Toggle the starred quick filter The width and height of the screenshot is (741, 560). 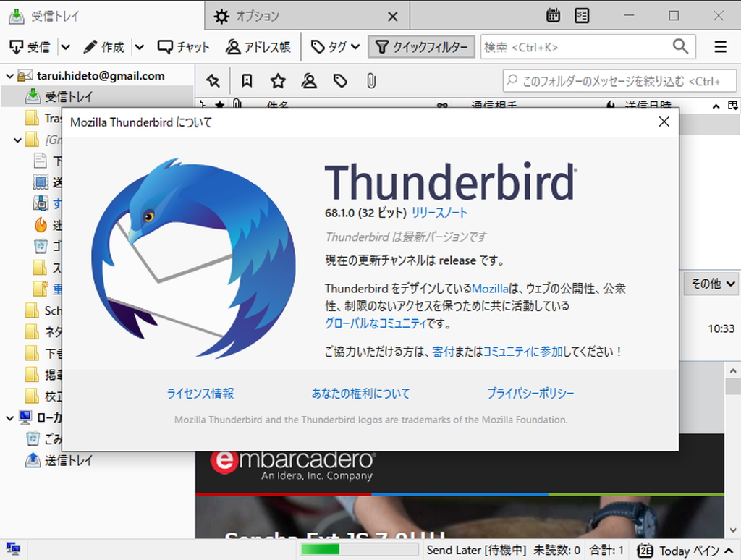(277, 81)
